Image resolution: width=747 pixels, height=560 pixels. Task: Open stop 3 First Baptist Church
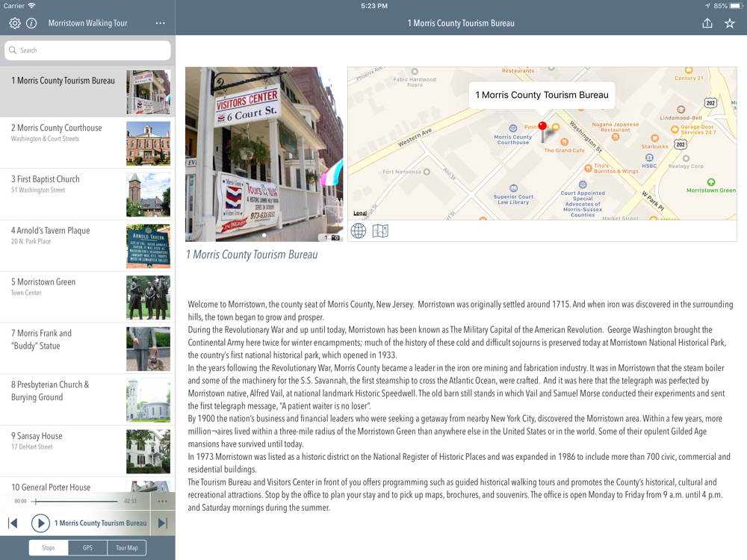87,194
